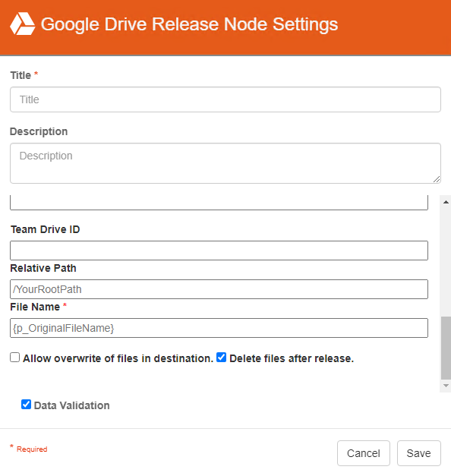Click the Google Drive logo icon
Image resolution: width=451 pixels, height=476 pixels.
point(23,24)
